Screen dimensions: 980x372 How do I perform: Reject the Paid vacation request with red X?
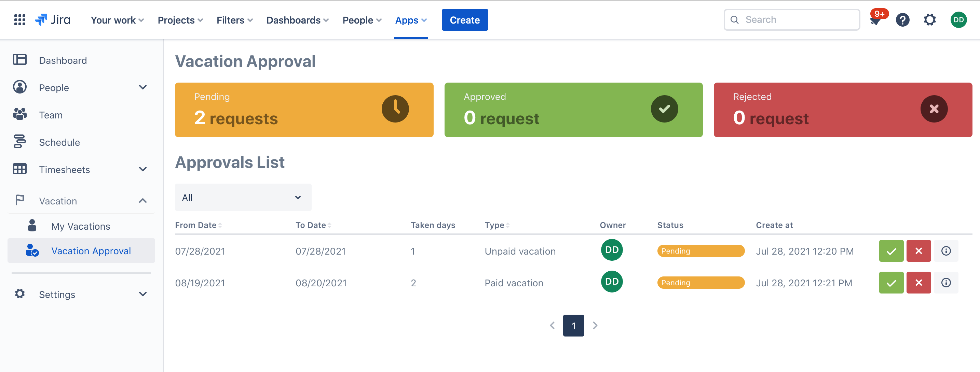click(918, 283)
